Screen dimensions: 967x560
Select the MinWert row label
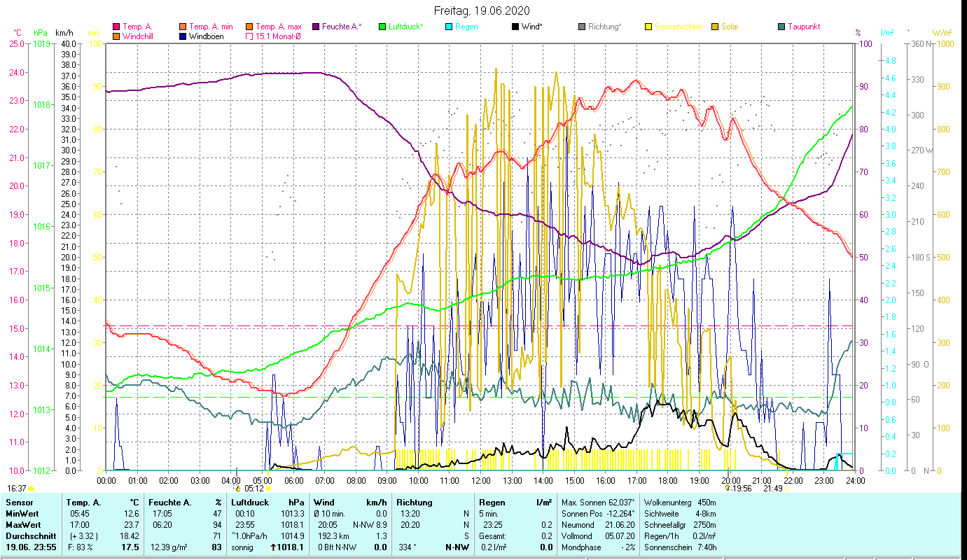(x=22, y=514)
